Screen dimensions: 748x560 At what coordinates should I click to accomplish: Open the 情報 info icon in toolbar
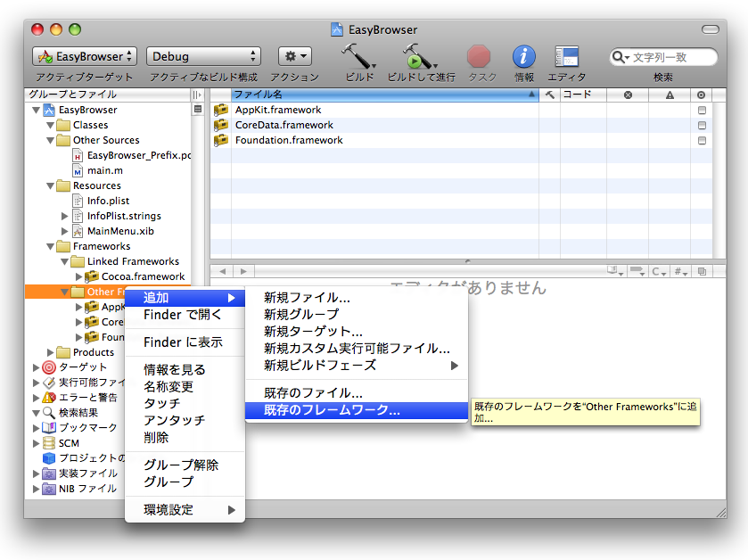point(523,55)
